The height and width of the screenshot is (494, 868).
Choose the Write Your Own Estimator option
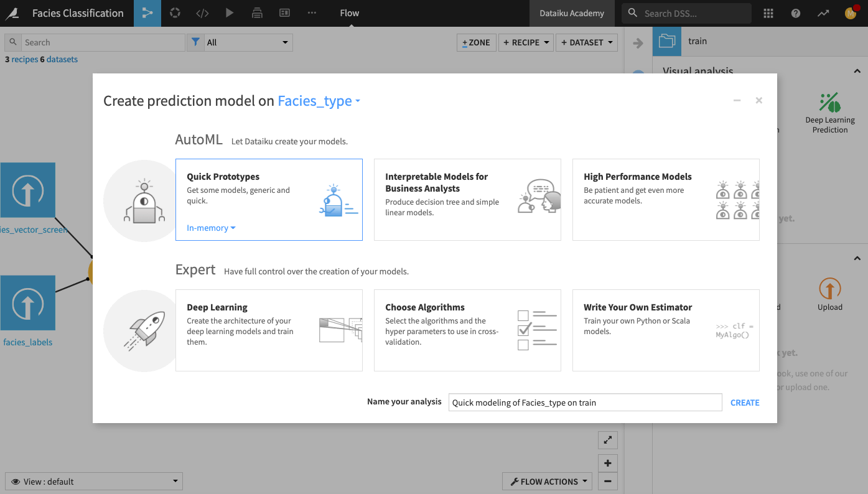666,330
